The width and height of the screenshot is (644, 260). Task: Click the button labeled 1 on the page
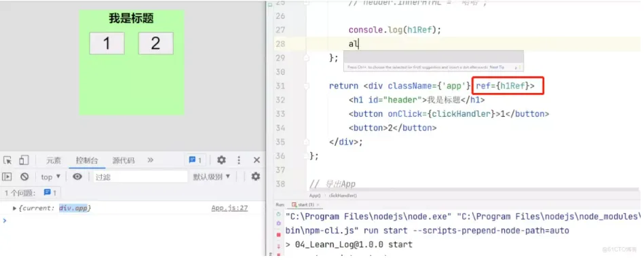click(107, 43)
